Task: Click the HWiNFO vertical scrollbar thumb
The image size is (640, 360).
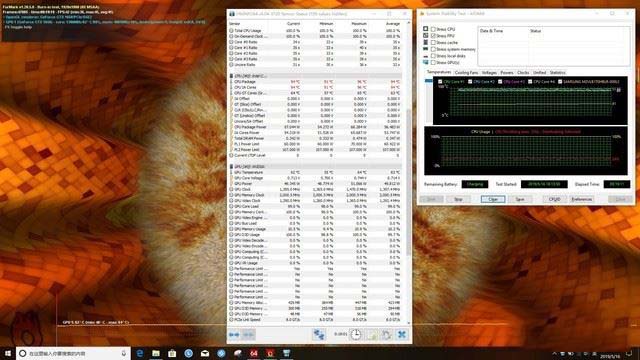Action: coord(409,182)
